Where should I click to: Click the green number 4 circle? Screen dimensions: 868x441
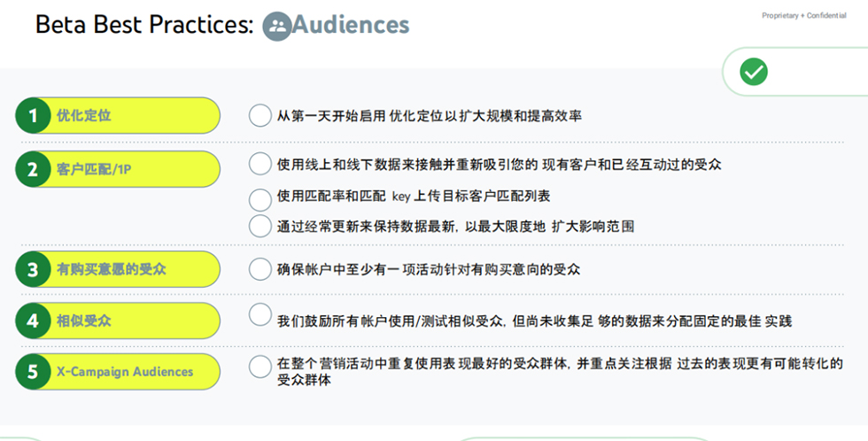34,321
